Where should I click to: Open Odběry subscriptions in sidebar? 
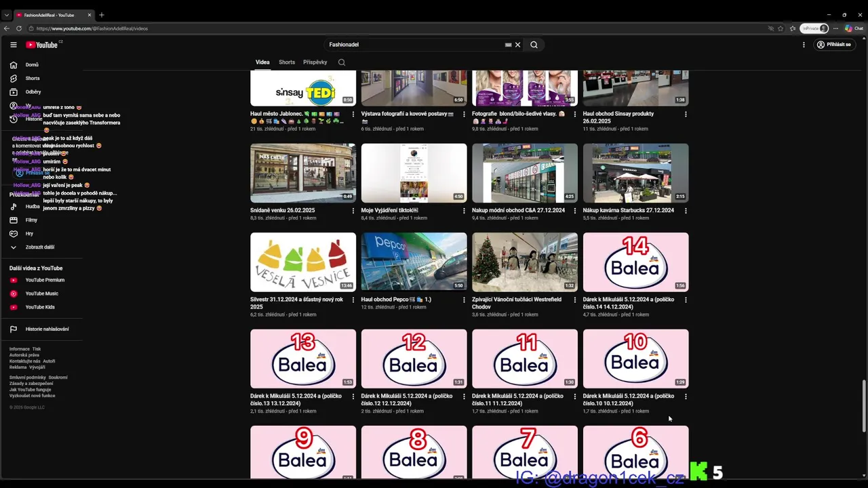pos(33,92)
